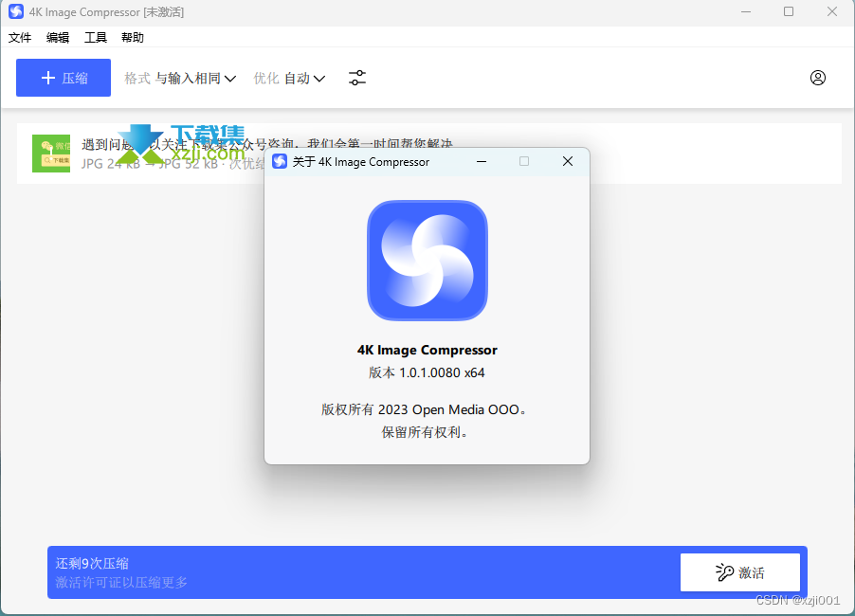Click the 版本 1.0.1.0080 x64 text
The width and height of the screenshot is (855, 616).
pyautogui.click(x=427, y=372)
